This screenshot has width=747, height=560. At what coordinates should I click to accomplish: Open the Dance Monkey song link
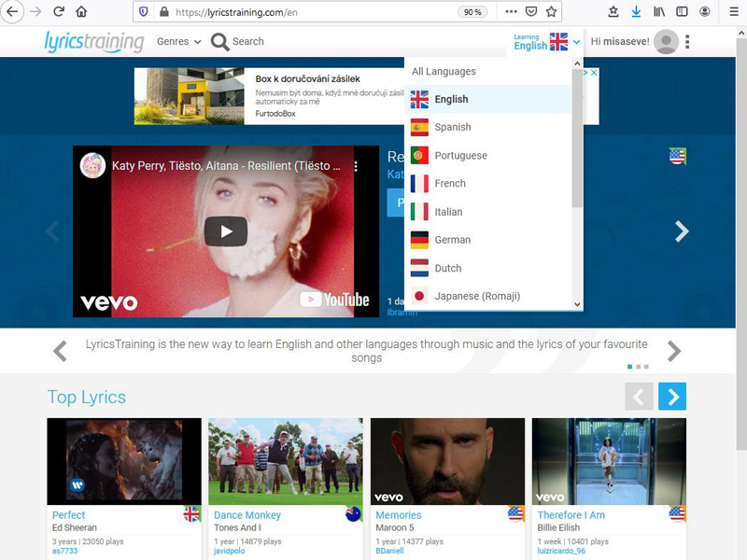(x=247, y=515)
